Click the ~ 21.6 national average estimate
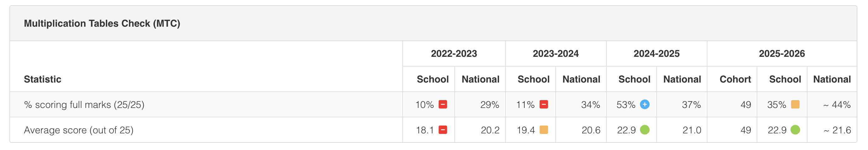Screen dimensions: 868x150 click(x=837, y=130)
